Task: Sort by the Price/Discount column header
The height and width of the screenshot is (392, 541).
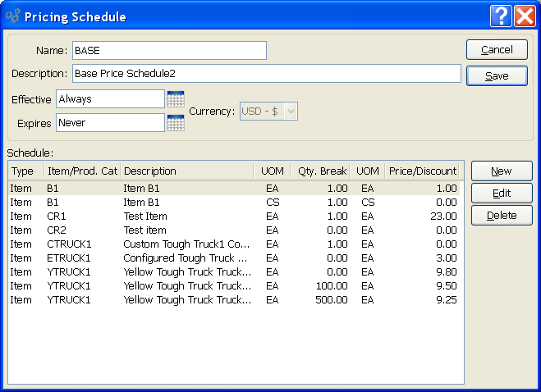Action: [x=422, y=171]
